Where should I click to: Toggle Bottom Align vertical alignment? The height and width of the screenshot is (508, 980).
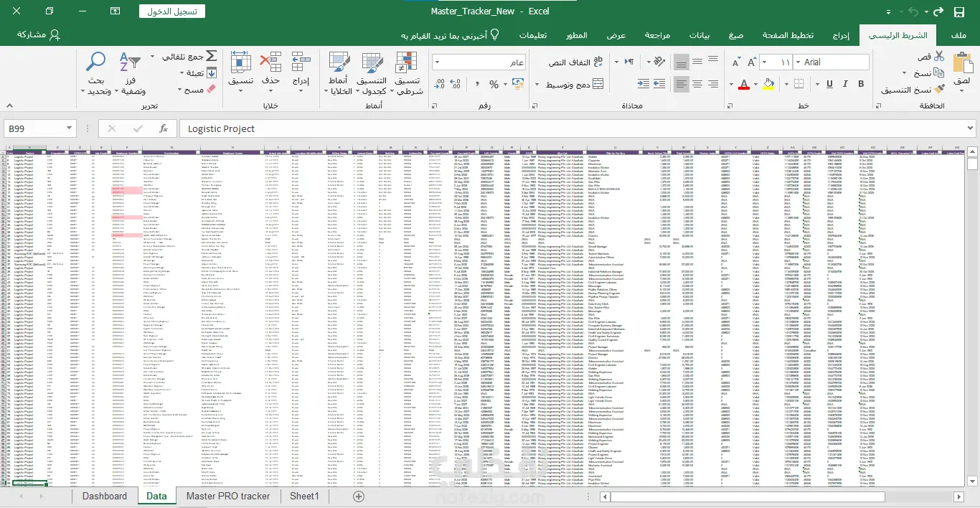pos(681,62)
